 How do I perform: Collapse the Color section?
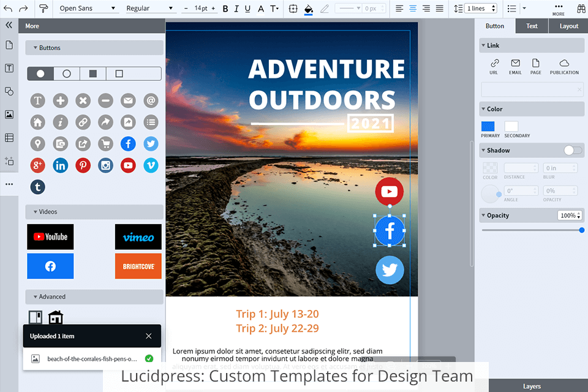532,109
